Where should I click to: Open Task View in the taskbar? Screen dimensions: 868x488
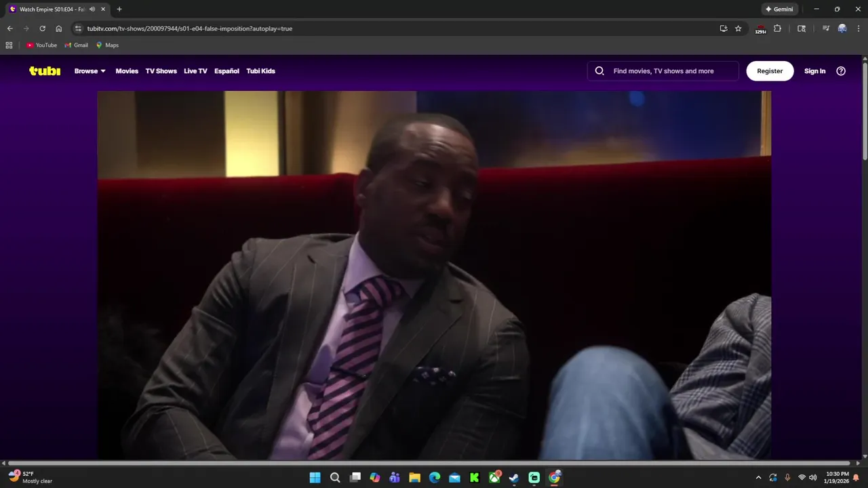355,478
